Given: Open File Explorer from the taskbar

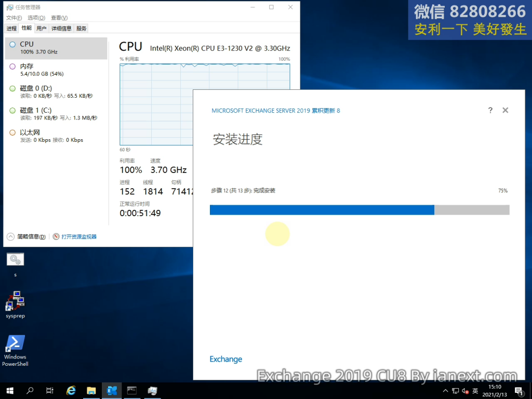Looking at the screenshot, I should pyautogui.click(x=91, y=390).
